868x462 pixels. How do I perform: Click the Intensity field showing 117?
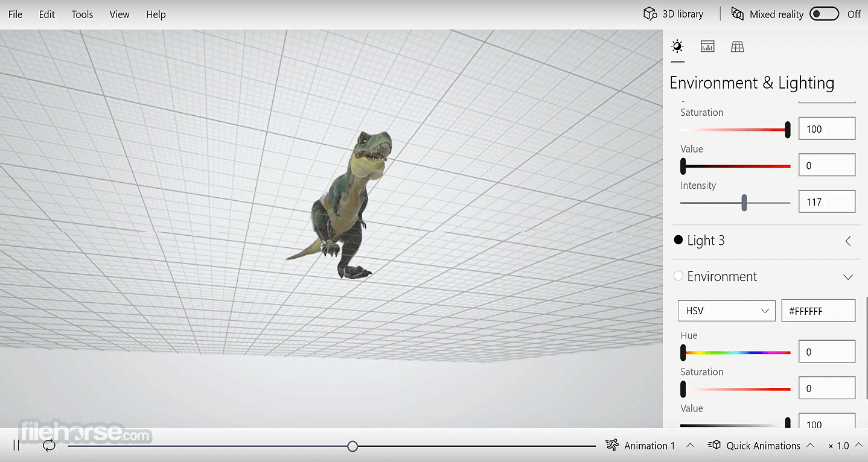[827, 201]
